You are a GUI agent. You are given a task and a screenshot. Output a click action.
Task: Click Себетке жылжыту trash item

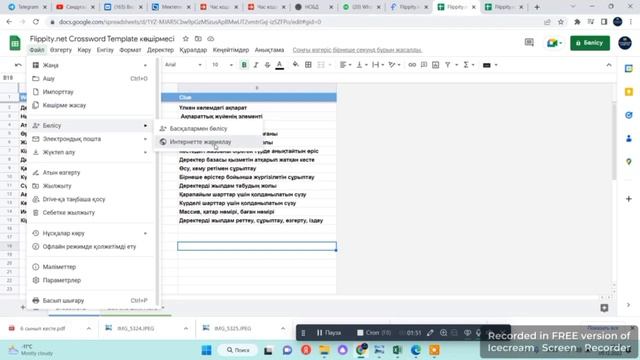tap(91, 213)
